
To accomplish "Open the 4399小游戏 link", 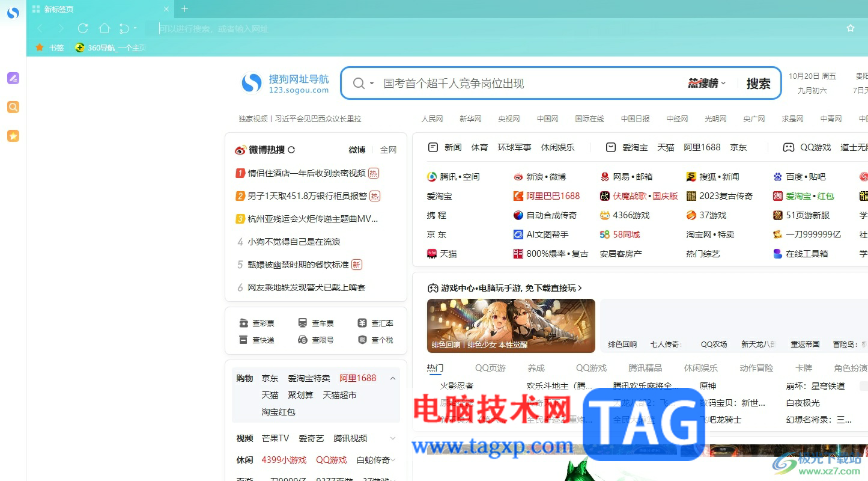I will coord(284,460).
